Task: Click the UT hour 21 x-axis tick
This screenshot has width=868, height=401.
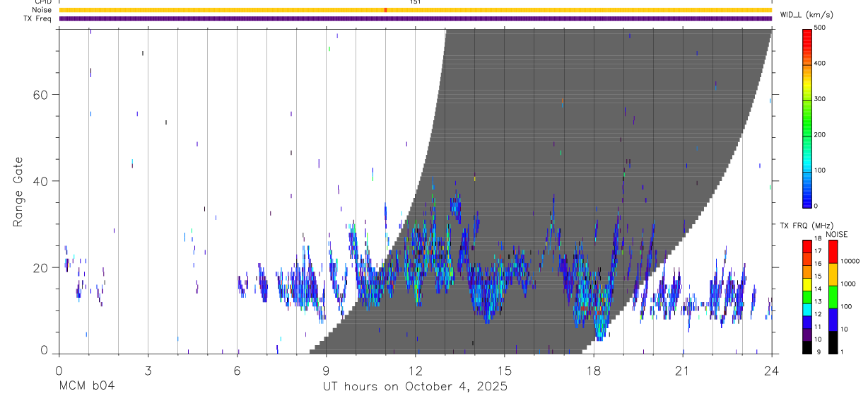Action: click(683, 371)
